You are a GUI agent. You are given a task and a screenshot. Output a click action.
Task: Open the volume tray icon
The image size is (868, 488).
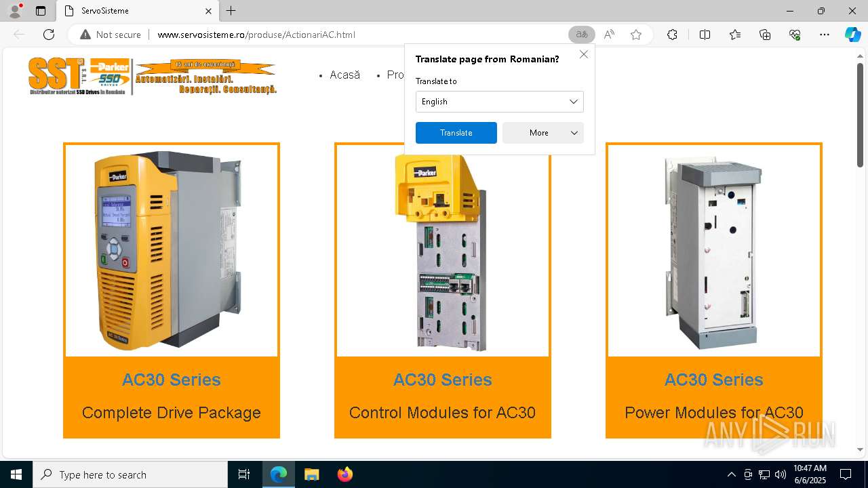click(781, 474)
